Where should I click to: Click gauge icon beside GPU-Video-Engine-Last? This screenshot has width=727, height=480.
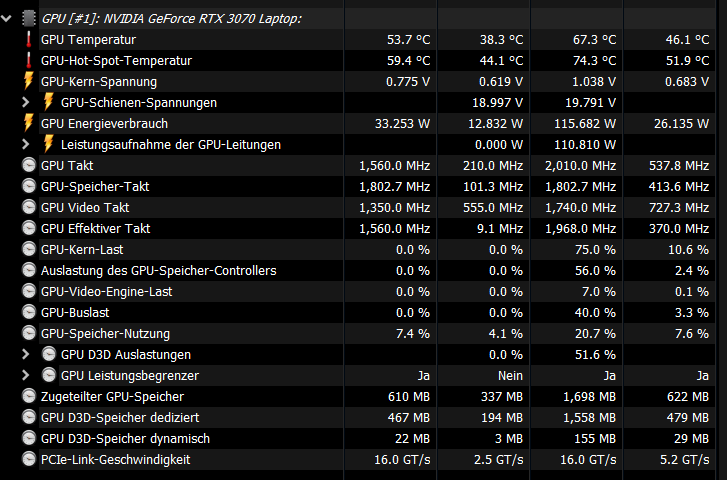tap(29, 292)
